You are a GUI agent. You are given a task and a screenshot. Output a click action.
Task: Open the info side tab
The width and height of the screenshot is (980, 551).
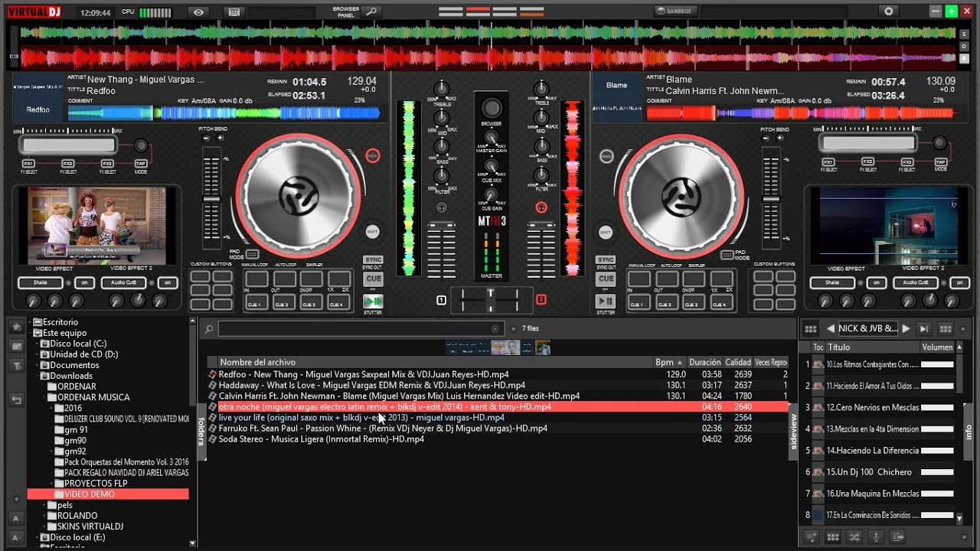tap(968, 432)
